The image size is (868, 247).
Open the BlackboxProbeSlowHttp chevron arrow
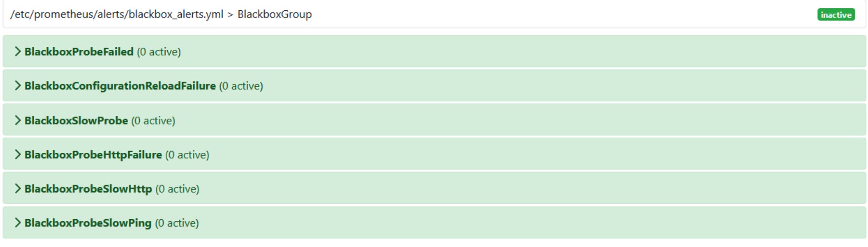point(18,189)
